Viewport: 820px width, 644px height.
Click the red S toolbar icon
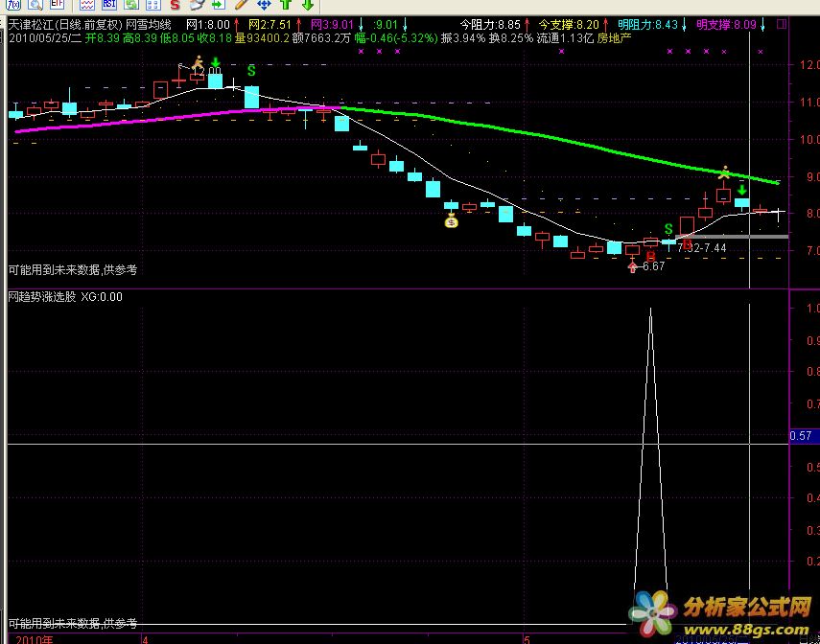coord(176,5)
